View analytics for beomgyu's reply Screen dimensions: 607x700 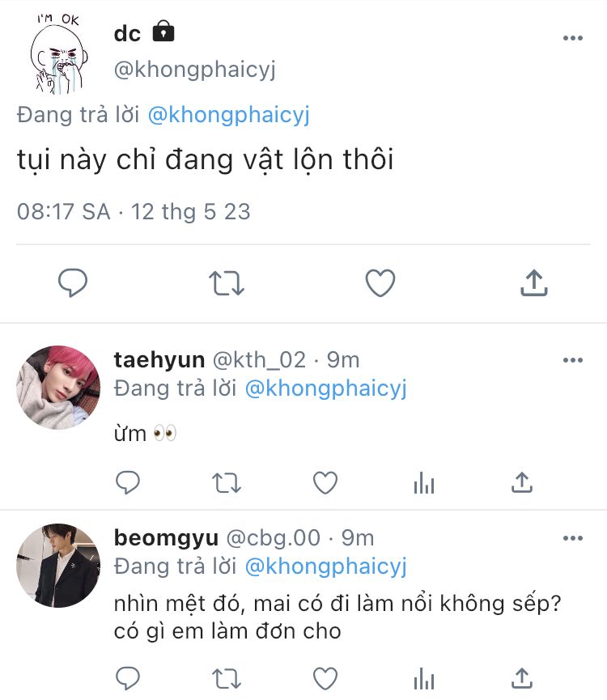coord(424,679)
